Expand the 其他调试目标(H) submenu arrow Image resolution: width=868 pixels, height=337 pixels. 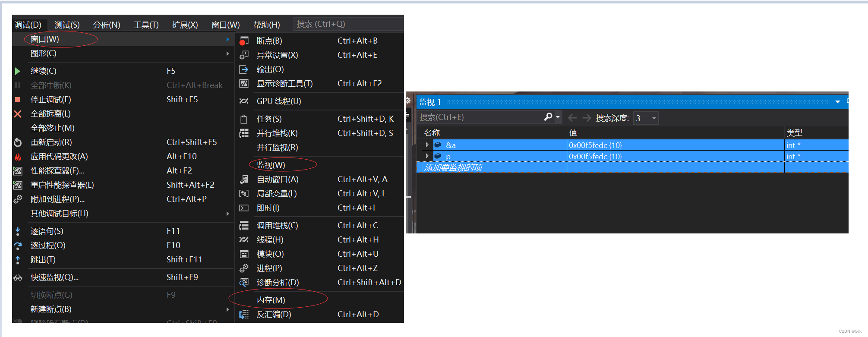pos(227,214)
